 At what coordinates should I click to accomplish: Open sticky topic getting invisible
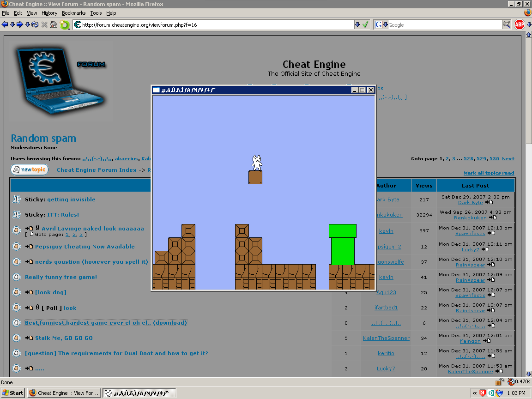click(71, 199)
